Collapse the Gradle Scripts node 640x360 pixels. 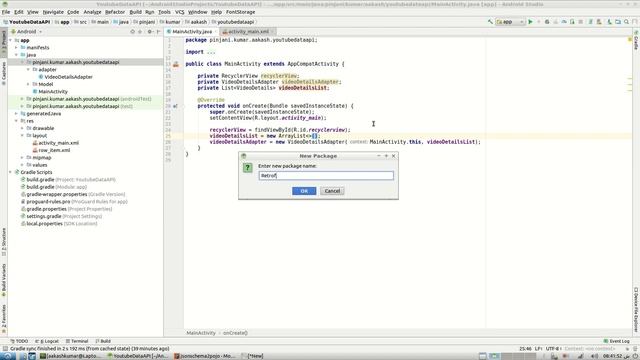[x=11, y=172]
